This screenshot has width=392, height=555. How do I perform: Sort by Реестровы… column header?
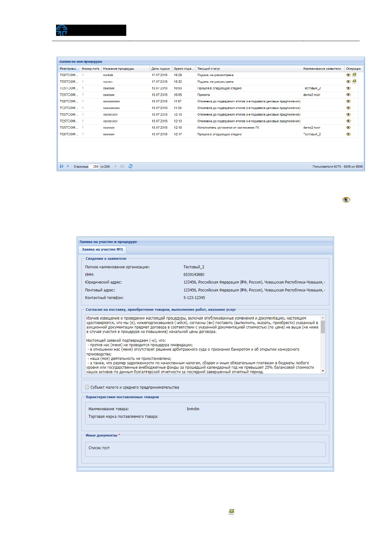pos(69,69)
